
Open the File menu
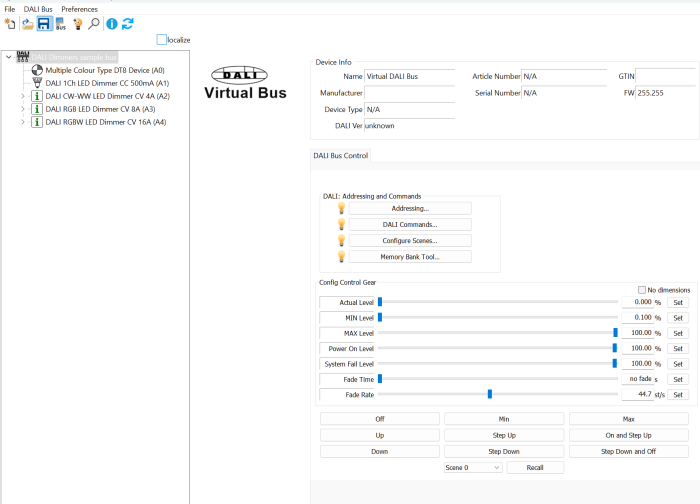point(10,9)
